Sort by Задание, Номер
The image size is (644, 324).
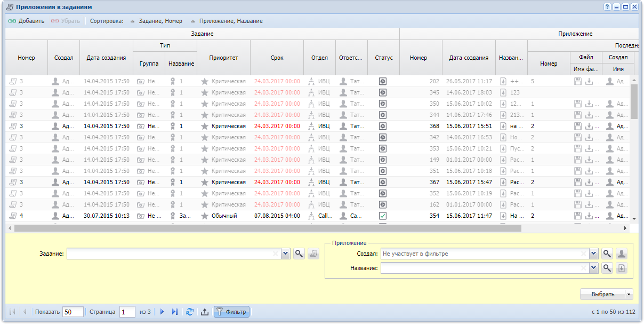click(156, 21)
